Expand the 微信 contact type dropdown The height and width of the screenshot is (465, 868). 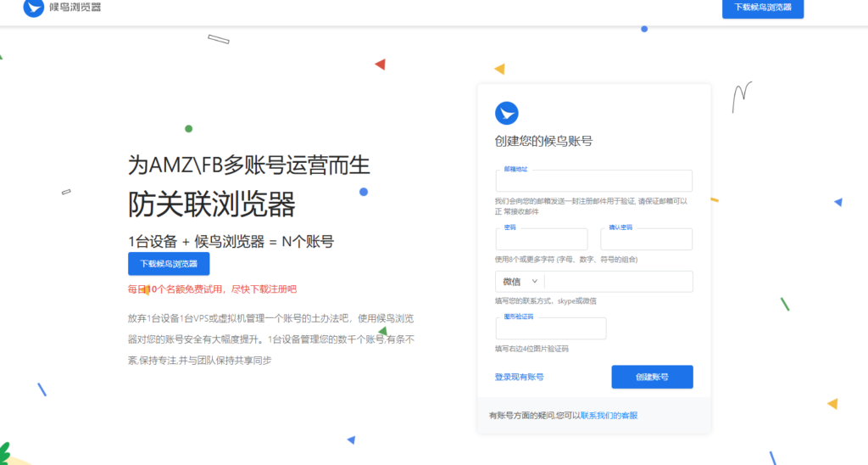[x=519, y=282]
